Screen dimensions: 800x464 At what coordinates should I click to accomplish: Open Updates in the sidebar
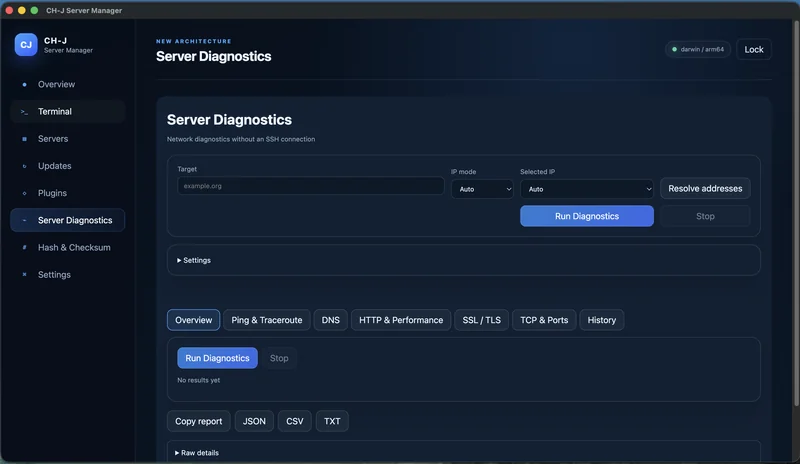(x=67, y=166)
